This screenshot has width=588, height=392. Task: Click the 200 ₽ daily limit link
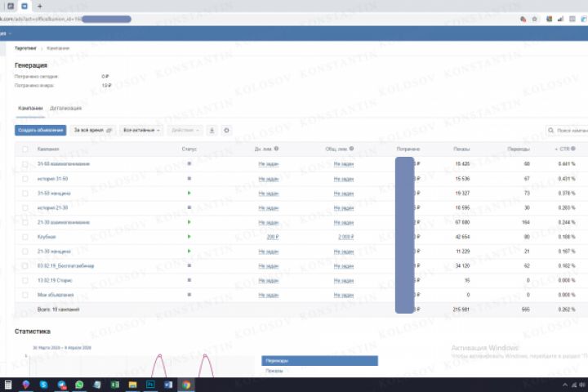[273, 237]
